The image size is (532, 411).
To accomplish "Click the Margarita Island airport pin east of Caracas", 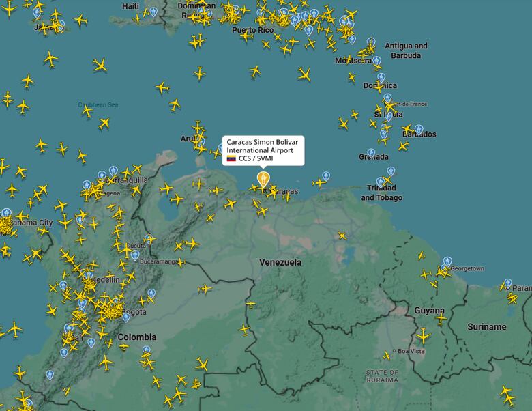I will coord(326,176).
